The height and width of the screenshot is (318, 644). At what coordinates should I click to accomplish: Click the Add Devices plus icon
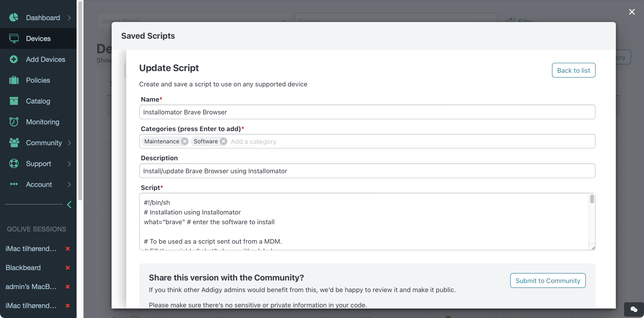[14, 59]
